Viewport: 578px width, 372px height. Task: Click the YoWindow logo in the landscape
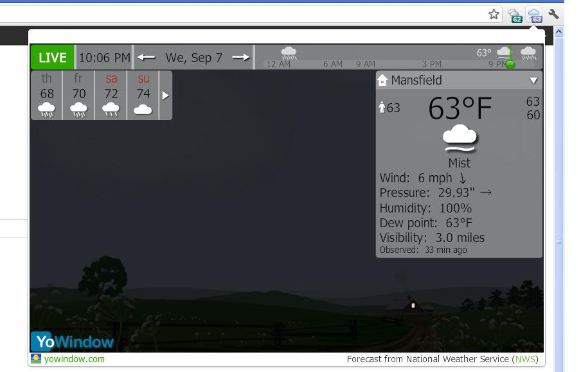73,342
